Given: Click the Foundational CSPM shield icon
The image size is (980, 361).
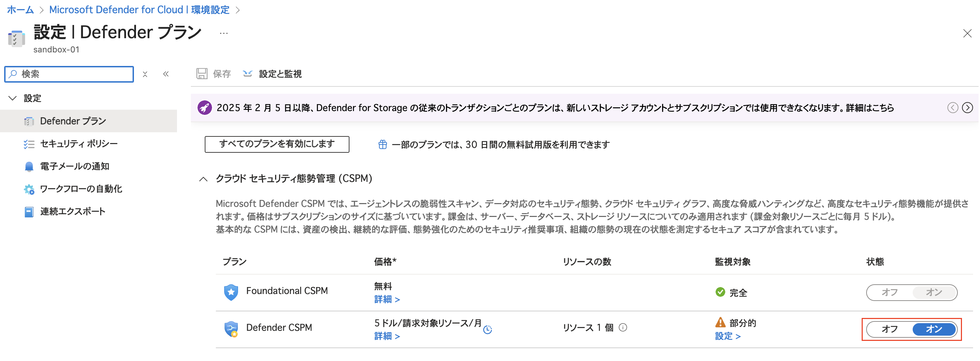Looking at the screenshot, I should (231, 292).
